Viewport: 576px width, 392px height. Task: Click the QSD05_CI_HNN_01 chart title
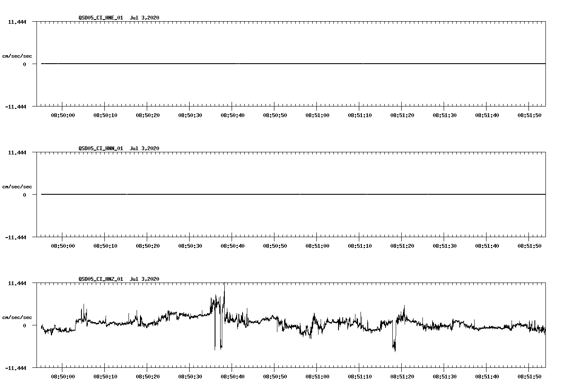coord(119,148)
